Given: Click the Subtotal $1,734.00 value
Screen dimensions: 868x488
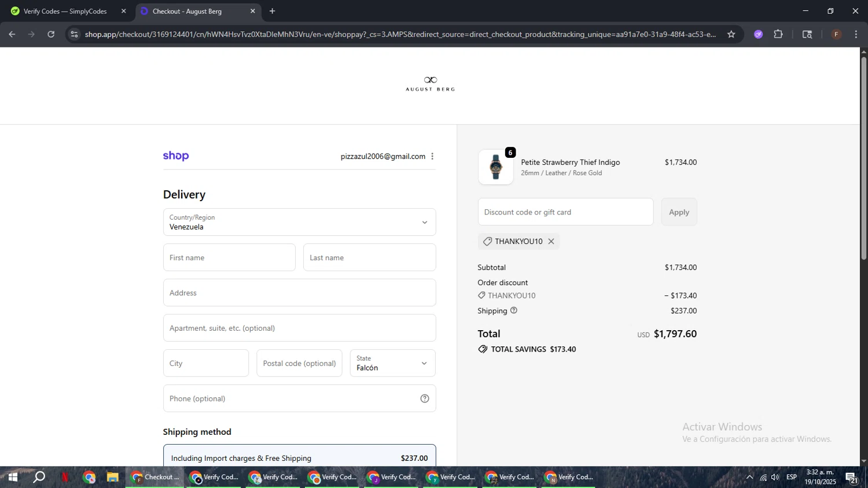Looking at the screenshot, I should tap(681, 267).
